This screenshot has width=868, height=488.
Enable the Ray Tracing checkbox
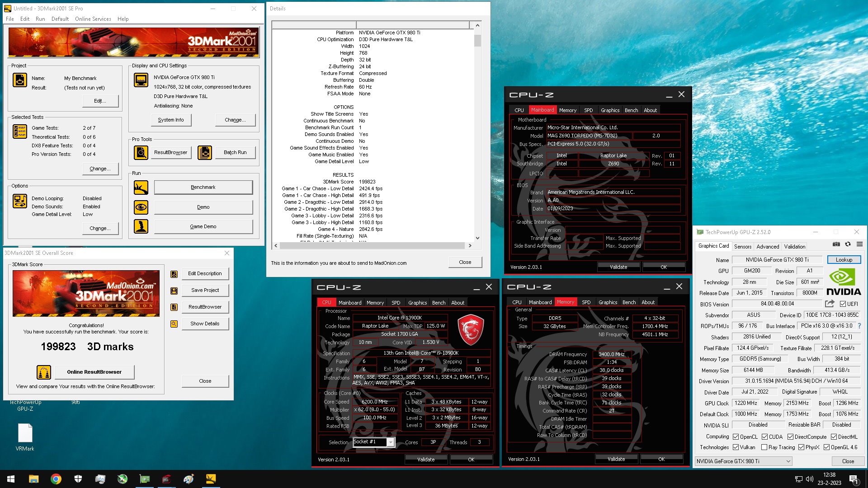pos(764,447)
